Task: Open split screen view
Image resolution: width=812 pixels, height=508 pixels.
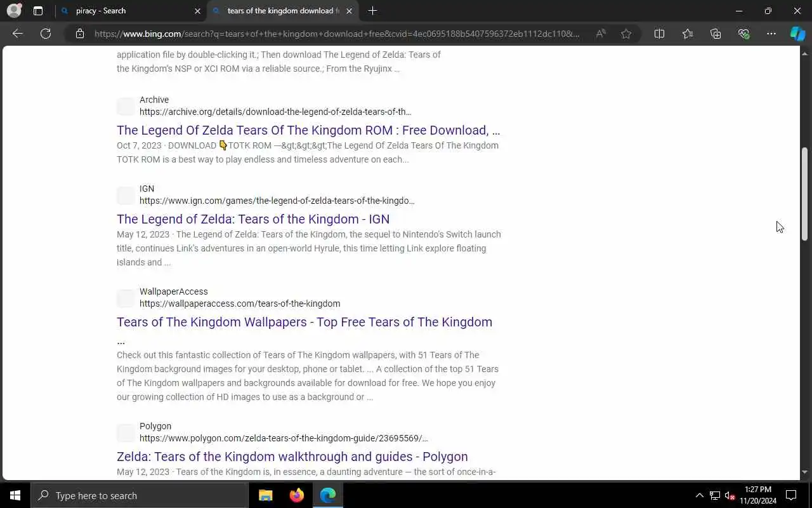Action: pos(659,34)
